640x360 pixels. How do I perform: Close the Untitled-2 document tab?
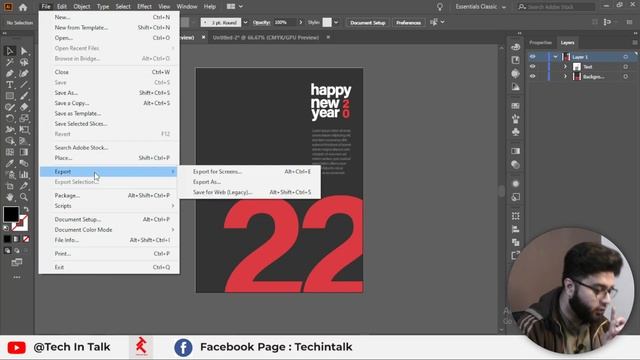coord(328,37)
